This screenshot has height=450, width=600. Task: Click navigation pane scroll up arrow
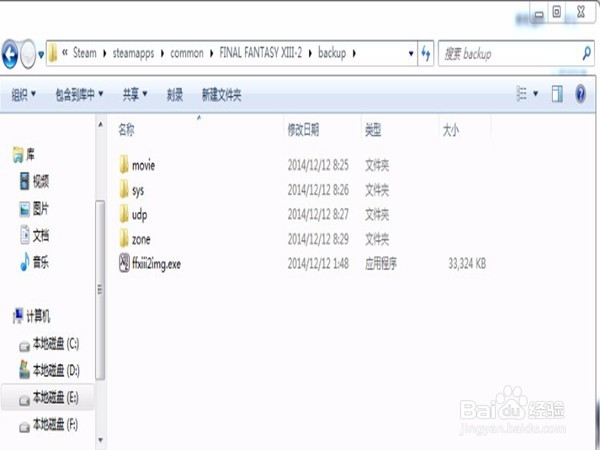pos(100,124)
